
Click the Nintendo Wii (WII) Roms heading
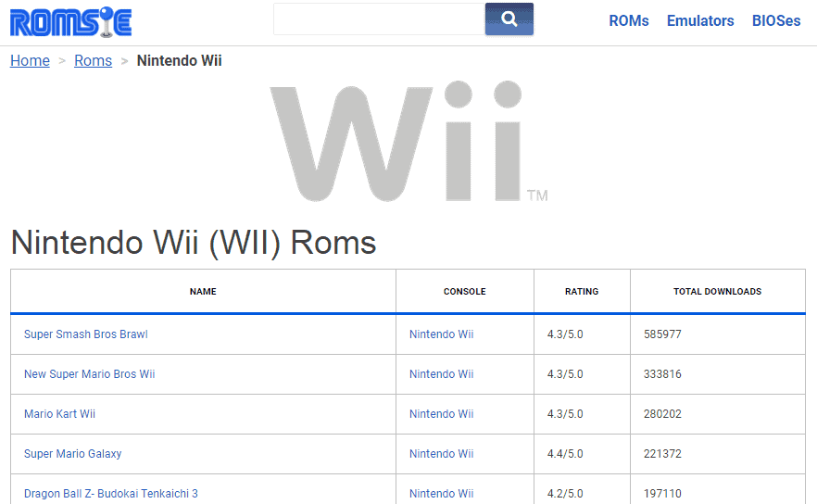tap(194, 243)
